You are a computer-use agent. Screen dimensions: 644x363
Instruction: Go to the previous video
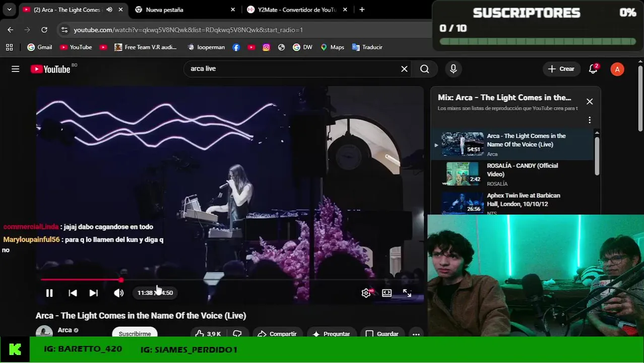click(73, 293)
